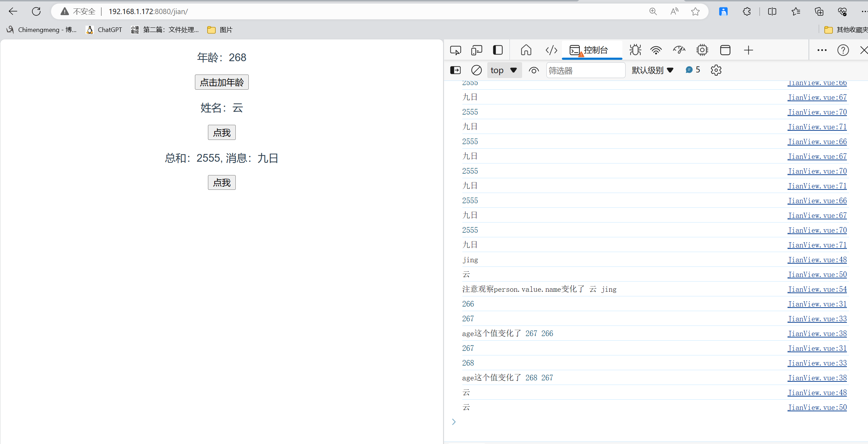Open the Memory chip tab
868x444 pixels.
(702, 50)
